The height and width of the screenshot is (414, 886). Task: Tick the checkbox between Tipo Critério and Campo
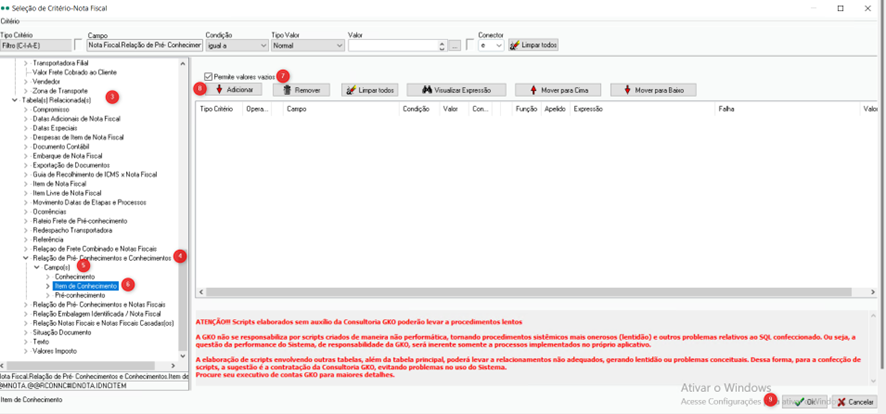(78, 45)
